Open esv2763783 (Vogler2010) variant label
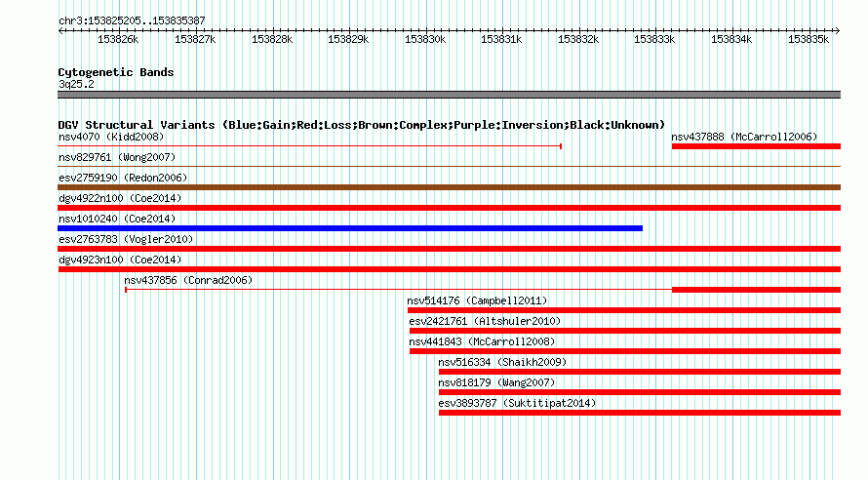The image size is (868, 480). coord(126,239)
